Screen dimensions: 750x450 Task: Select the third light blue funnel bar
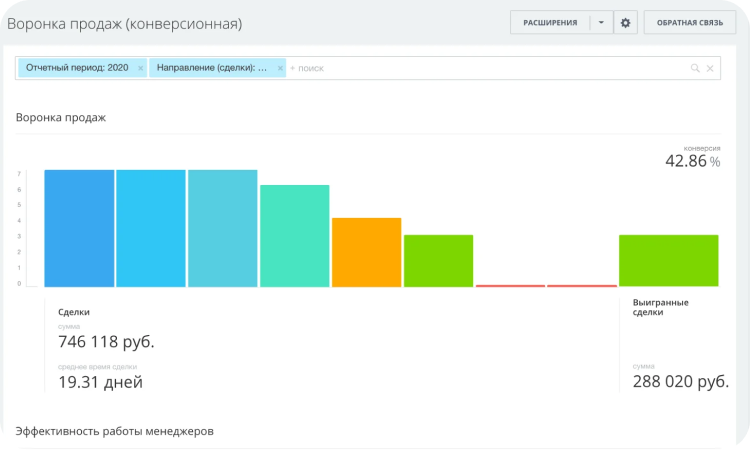coord(222,228)
